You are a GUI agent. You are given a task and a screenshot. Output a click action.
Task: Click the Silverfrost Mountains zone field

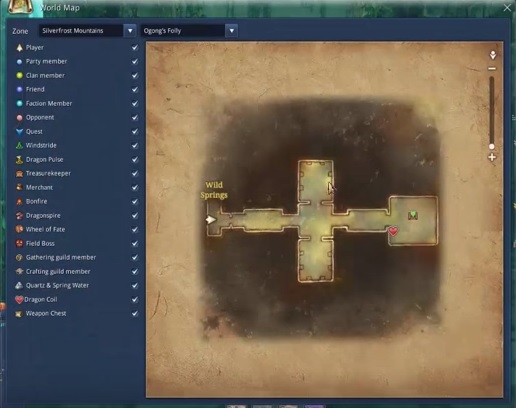[81, 31]
